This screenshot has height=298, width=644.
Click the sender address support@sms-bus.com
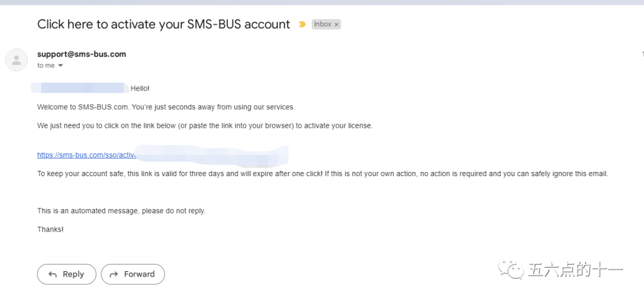click(82, 54)
